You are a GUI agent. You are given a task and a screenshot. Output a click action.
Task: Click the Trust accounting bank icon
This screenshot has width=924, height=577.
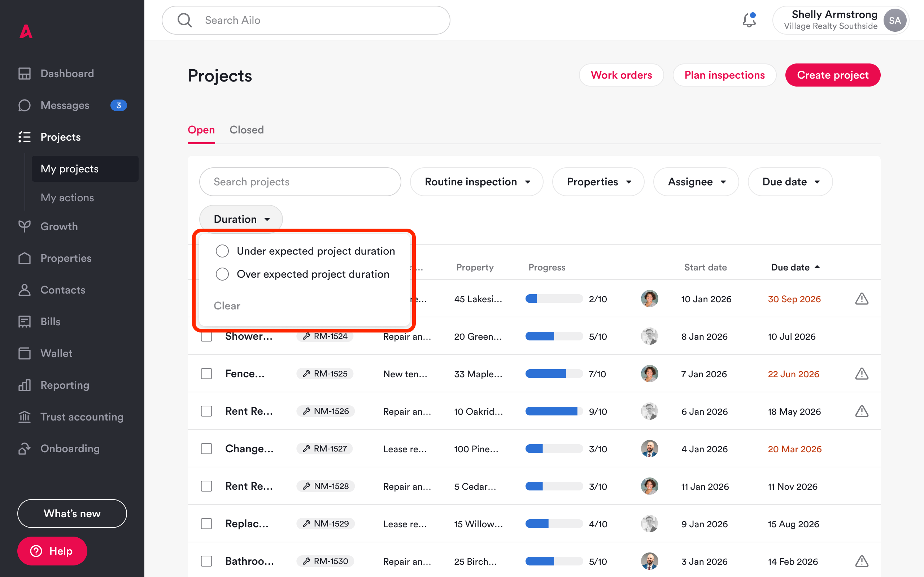[25, 417]
